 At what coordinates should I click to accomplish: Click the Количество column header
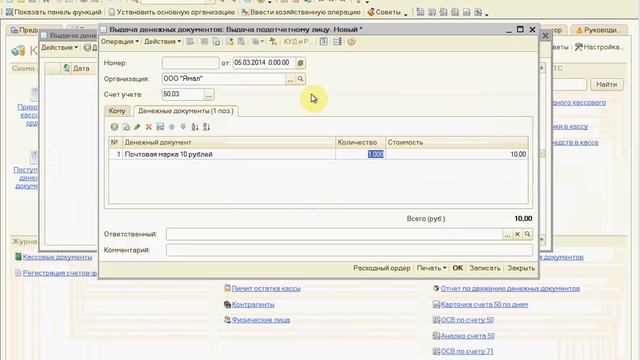360,142
